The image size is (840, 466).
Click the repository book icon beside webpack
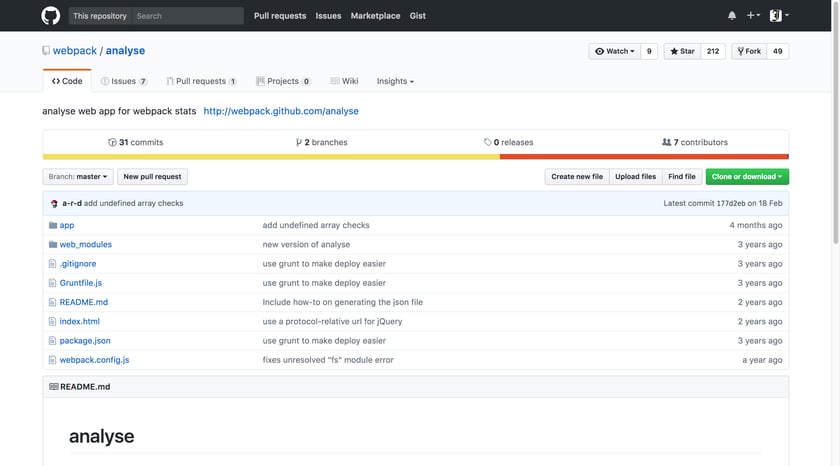(46, 50)
